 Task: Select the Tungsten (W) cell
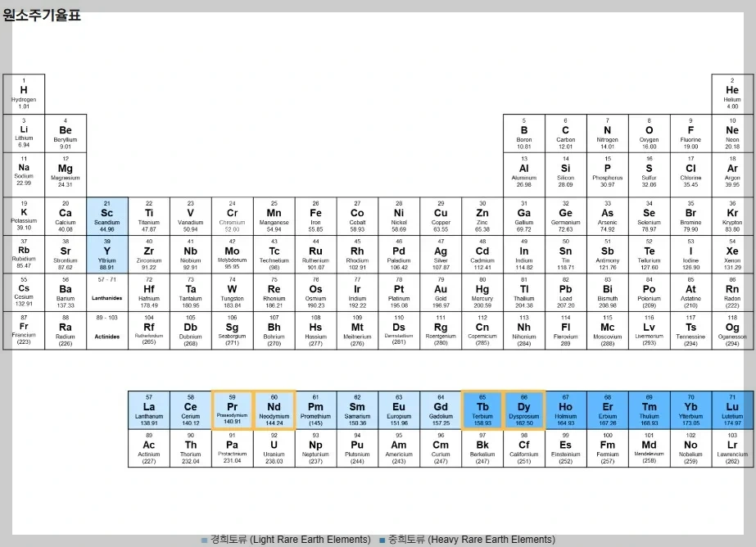coord(233,292)
